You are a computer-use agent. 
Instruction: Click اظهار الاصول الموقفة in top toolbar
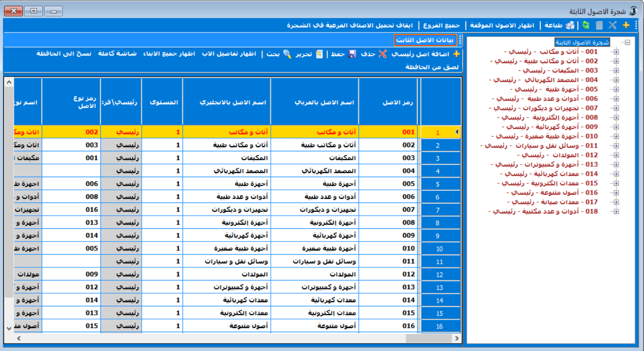(502, 25)
